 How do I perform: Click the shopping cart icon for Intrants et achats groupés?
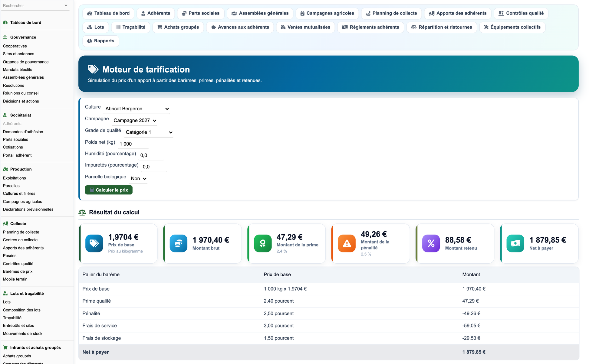(x=5, y=348)
